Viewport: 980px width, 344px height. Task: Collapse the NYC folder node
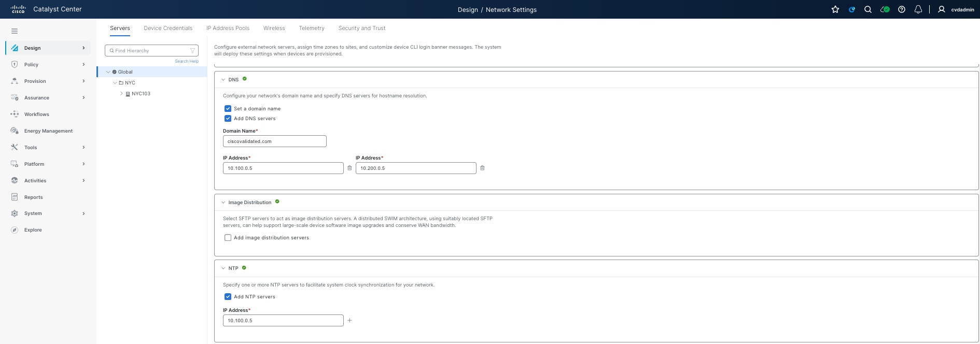click(x=115, y=83)
